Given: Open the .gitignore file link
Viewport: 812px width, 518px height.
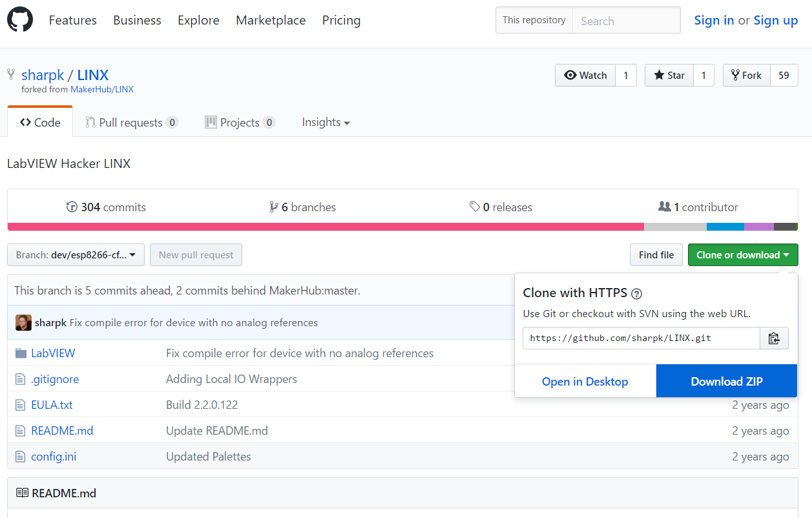Looking at the screenshot, I should point(55,379).
